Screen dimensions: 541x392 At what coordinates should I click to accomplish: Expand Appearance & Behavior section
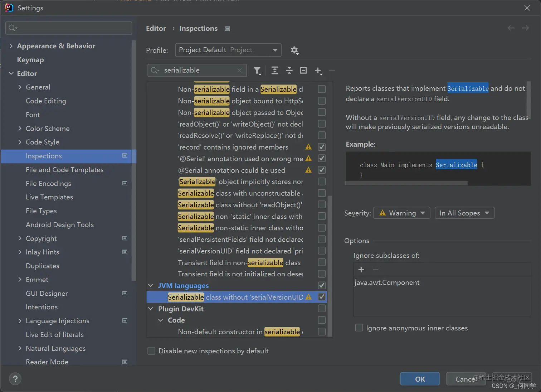11,46
